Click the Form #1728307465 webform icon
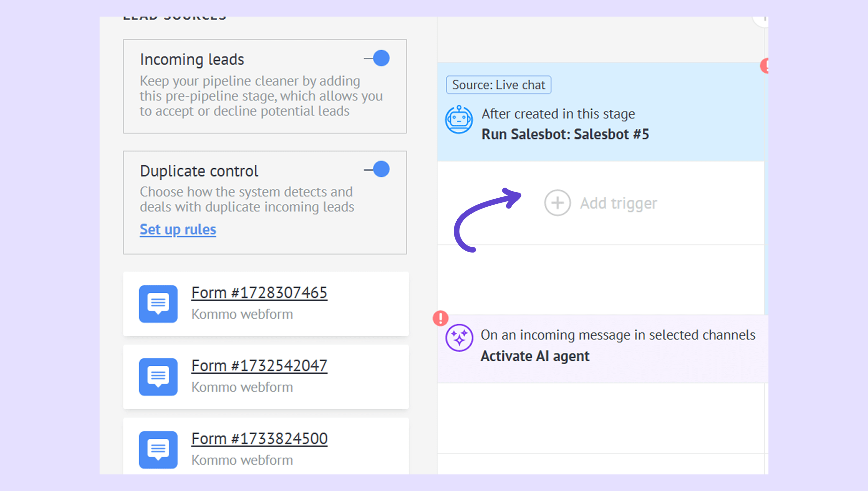The height and width of the screenshot is (491, 868). pyautogui.click(x=158, y=304)
